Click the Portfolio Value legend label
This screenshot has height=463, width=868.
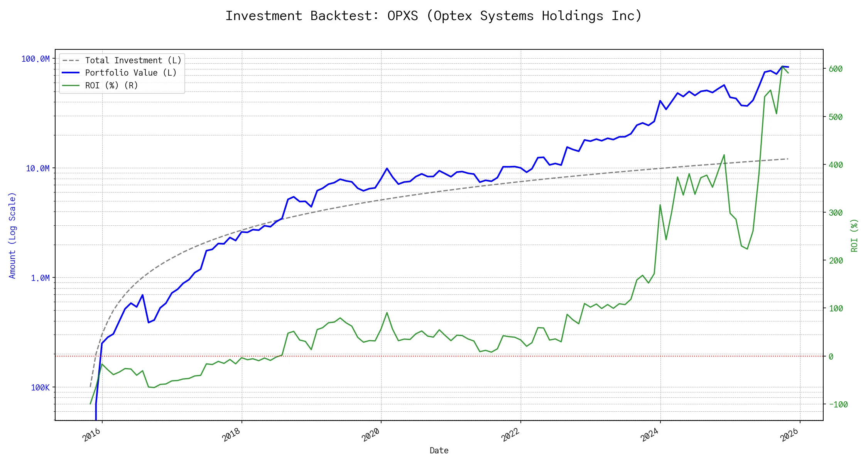131,73
